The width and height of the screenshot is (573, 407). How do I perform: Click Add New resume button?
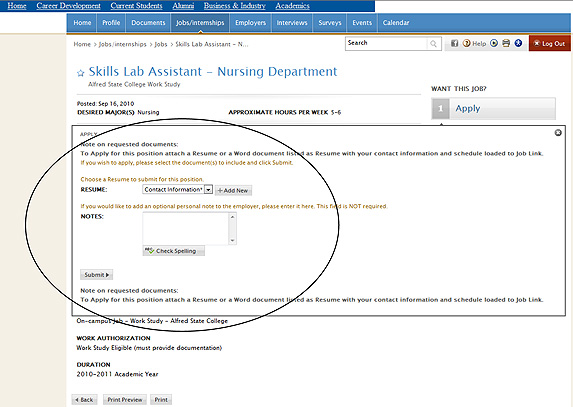[233, 190]
